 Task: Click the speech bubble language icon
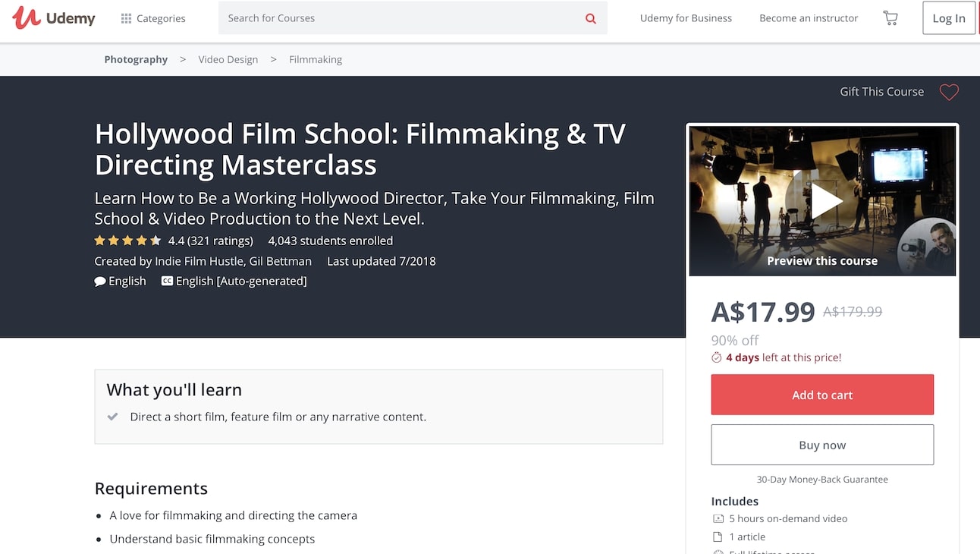tap(100, 281)
